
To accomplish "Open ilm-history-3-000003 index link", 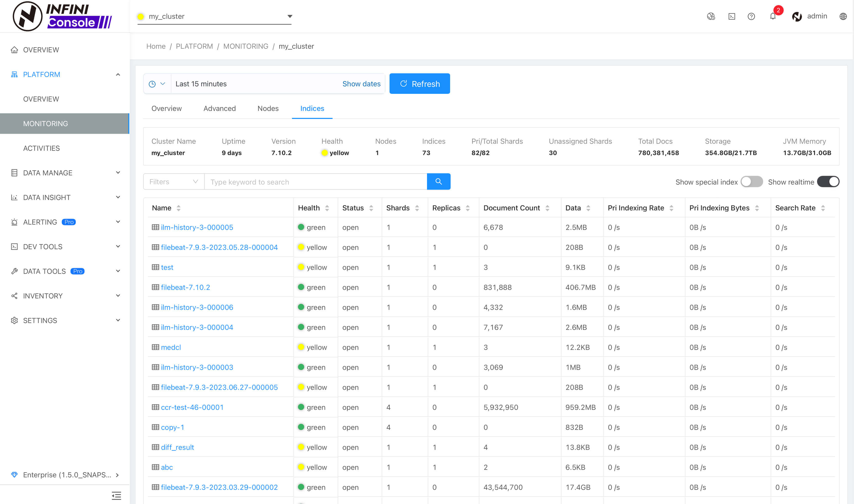I will coord(197,367).
